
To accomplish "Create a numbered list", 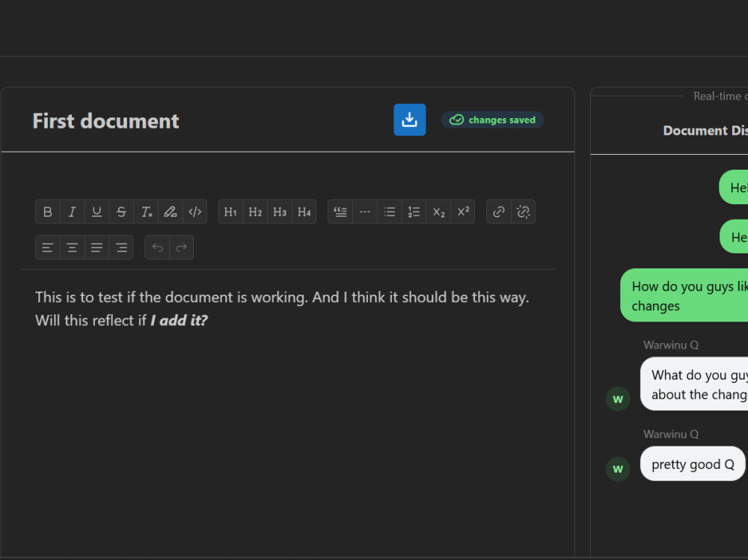I will click(x=414, y=212).
